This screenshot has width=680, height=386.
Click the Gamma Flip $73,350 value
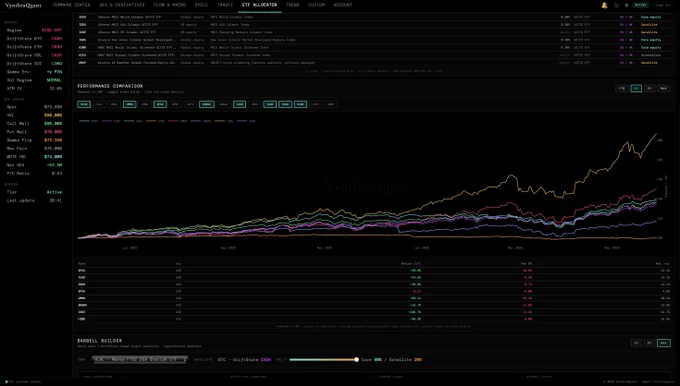pyautogui.click(x=53, y=140)
